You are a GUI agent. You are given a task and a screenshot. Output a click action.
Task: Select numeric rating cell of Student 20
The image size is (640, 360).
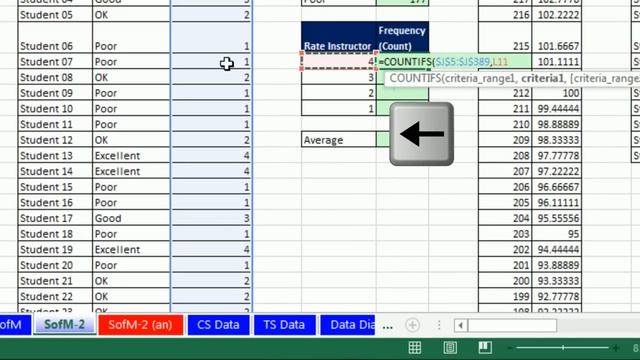tap(211, 265)
